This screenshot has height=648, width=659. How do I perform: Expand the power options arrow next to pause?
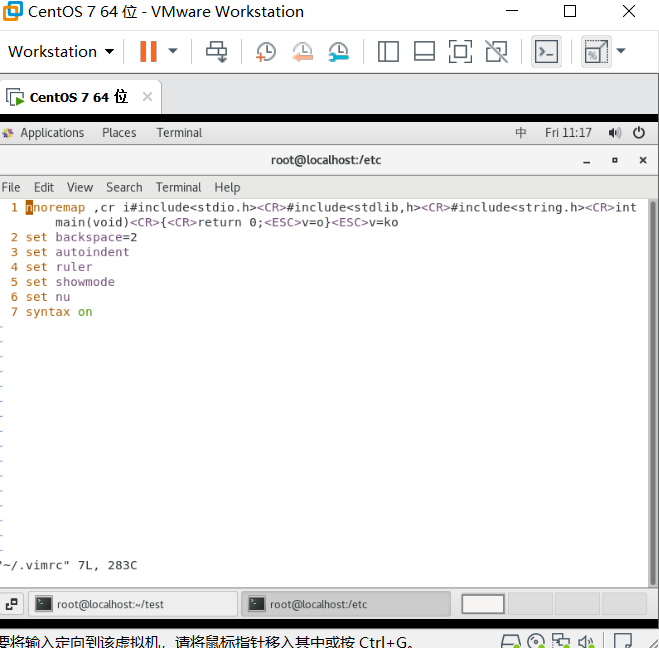173,51
